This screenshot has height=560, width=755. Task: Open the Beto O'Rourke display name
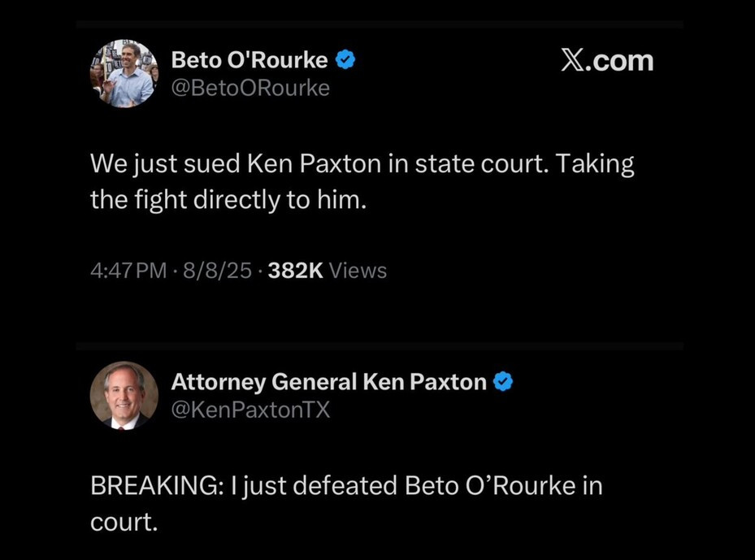[249, 60]
